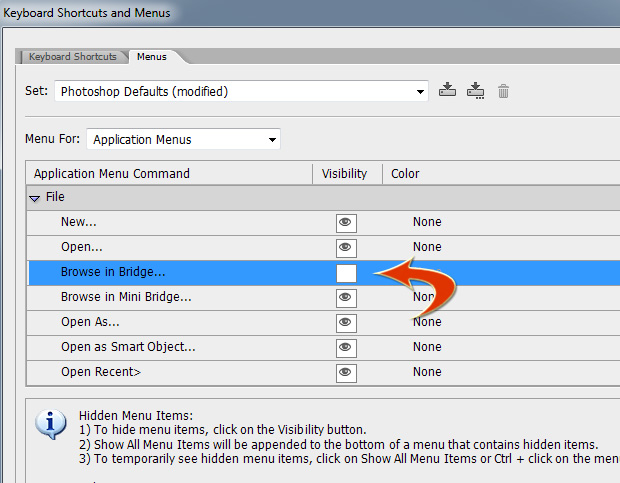Select the New... command row

[323, 223]
